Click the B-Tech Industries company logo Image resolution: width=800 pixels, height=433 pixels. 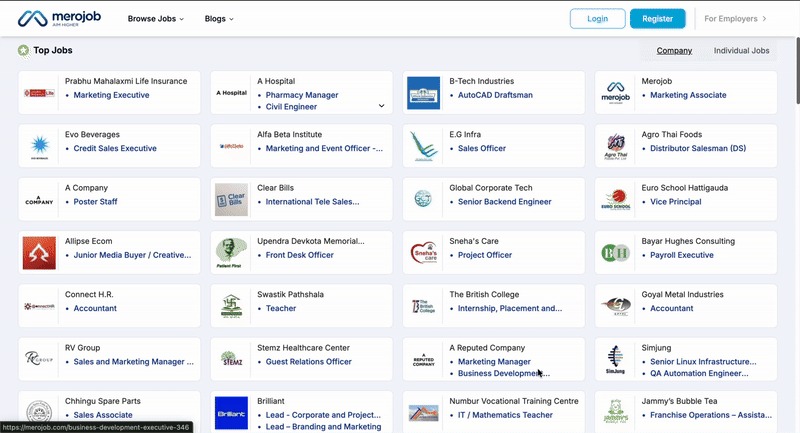click(423, 93)
